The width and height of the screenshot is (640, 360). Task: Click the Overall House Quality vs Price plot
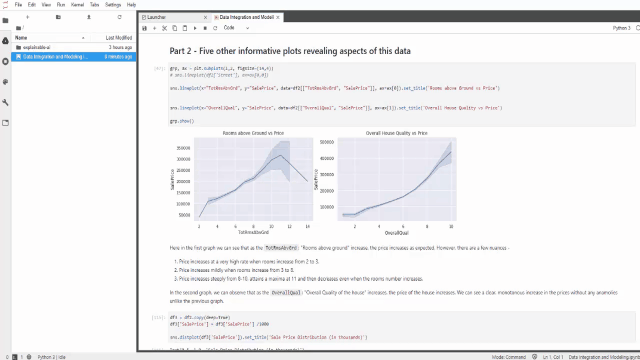tap(385, 182)
